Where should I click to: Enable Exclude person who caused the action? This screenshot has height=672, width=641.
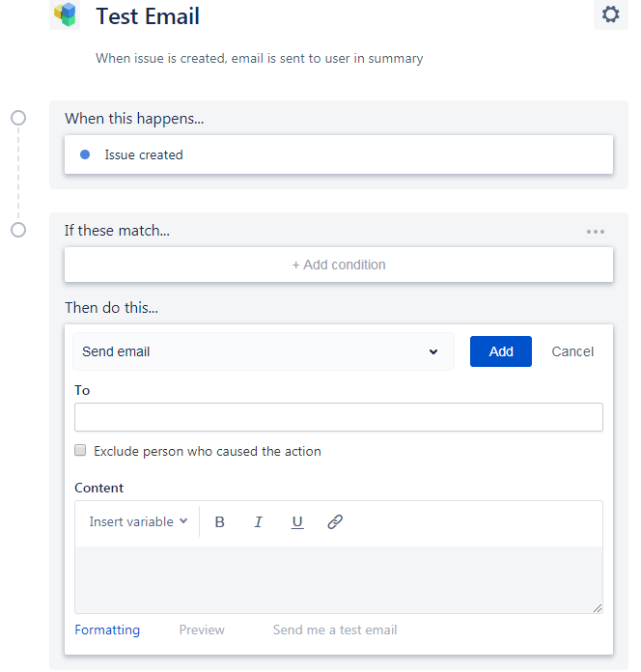tap(80, 450)
